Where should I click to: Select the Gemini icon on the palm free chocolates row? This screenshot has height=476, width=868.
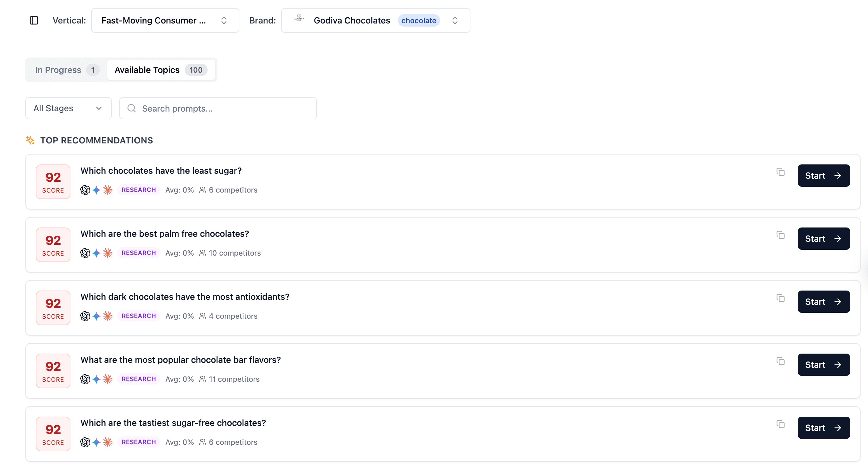(96, 253)
